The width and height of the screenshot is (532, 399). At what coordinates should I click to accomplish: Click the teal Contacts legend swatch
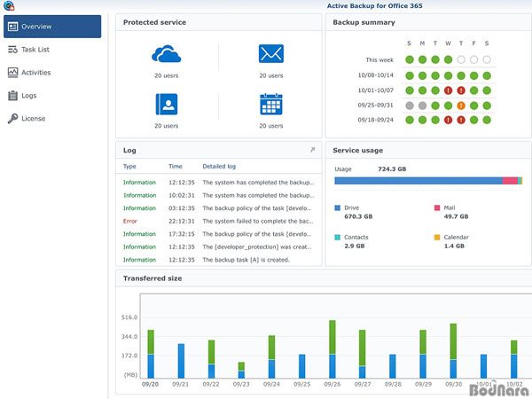pyautogui.click(x=337, y=237)
